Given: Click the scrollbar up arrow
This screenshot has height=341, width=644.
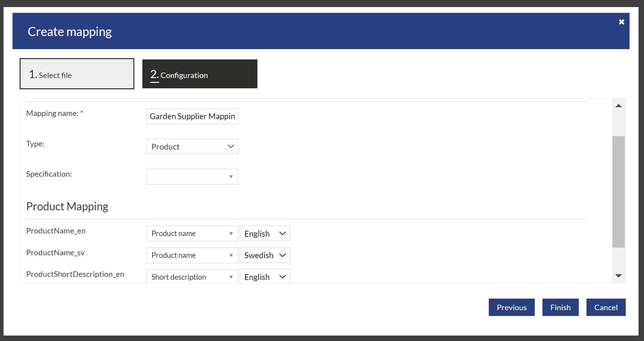Looking at the screenshot, I should [x=619, y=106].
